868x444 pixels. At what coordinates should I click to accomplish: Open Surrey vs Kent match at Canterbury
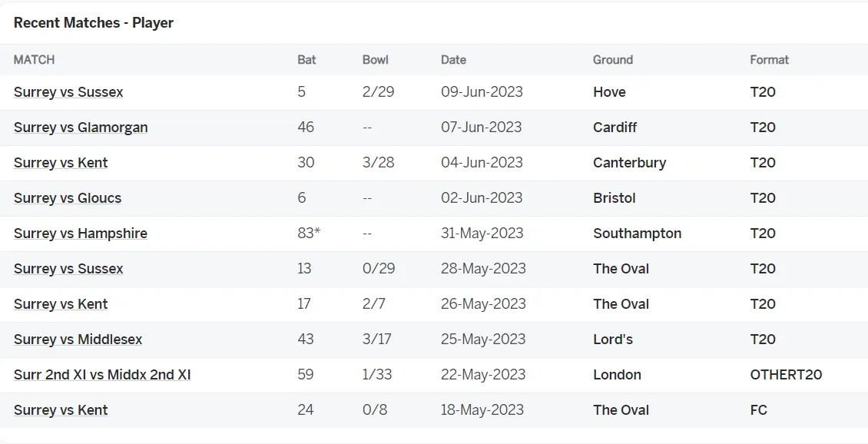(x=61, y=163)
